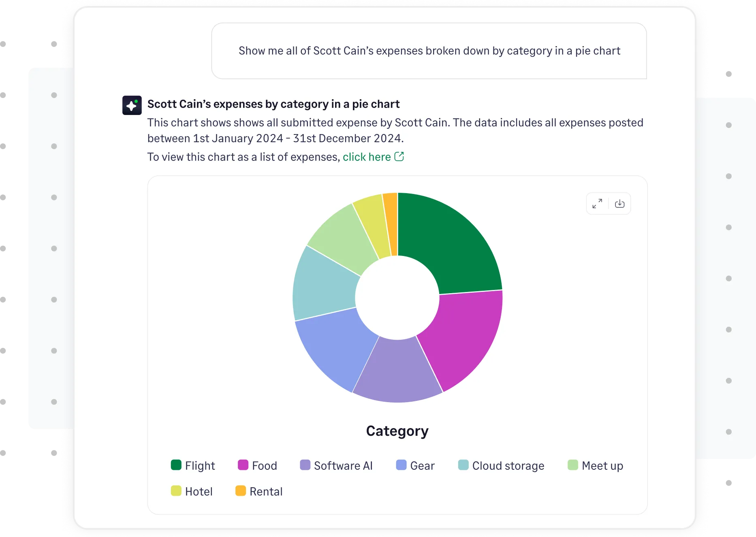756x537 pixels.
Task: Click the yellow Hotel color swatch
Action: (175, 491)
